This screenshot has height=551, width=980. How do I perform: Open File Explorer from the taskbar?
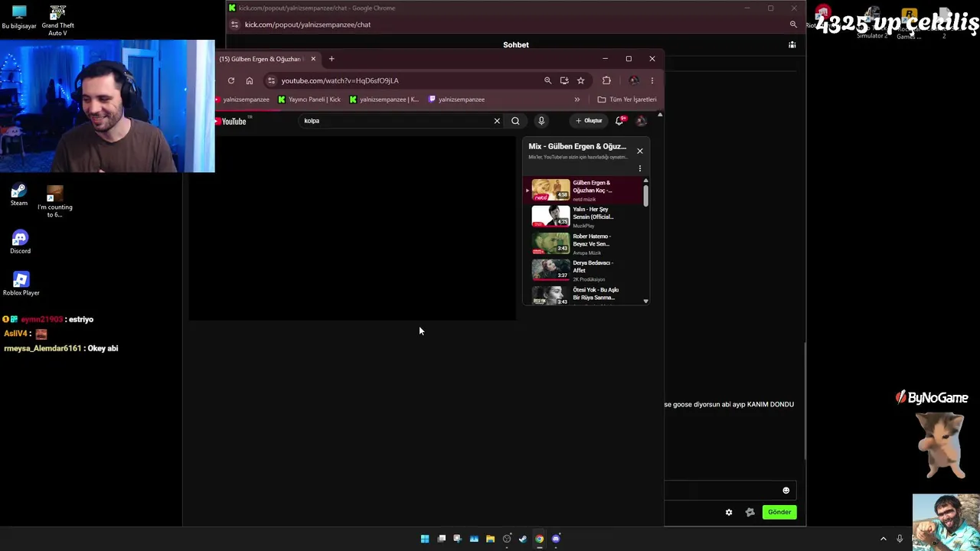(490, 539)
